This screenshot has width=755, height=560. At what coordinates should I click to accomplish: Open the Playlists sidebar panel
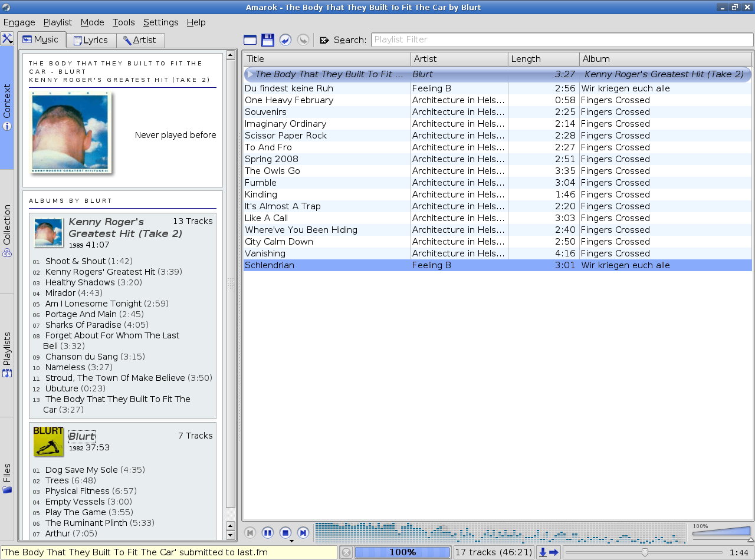(x=7, y=355)
